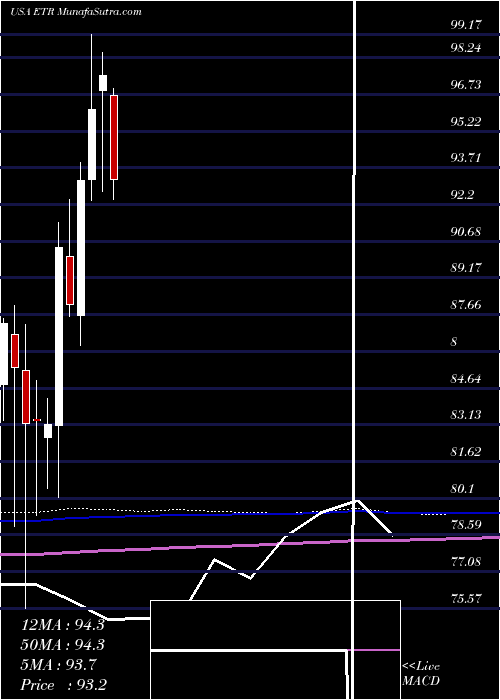Click the 81.62 price axis label

[466, 452]
